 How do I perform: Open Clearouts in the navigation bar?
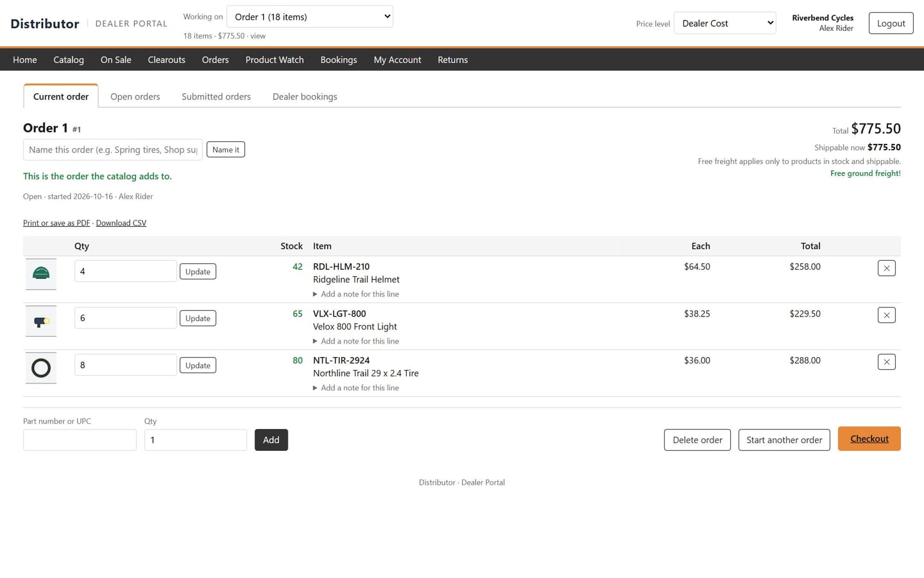click(x=167, y=60)
